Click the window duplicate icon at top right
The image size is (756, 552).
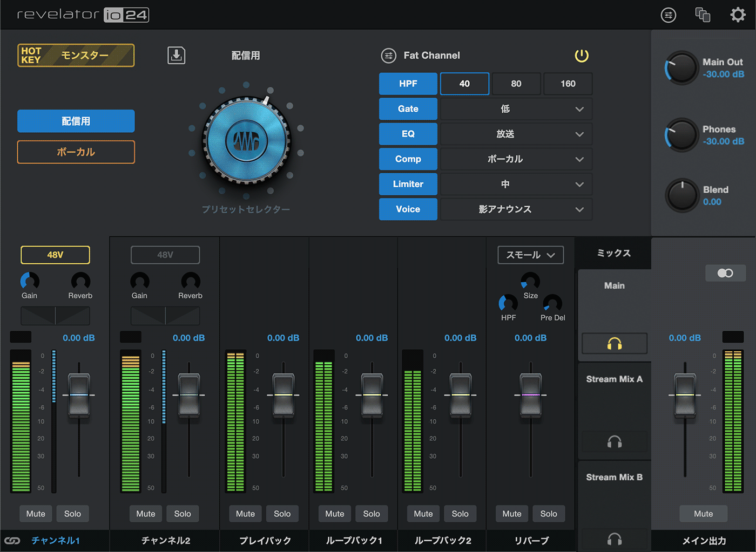pyautogui.click(x=703, y=15)
